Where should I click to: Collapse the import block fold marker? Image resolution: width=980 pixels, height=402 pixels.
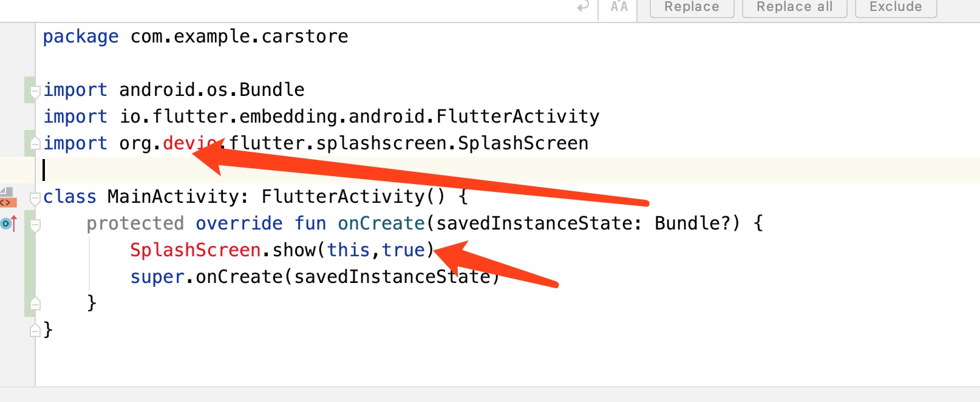(x=35, y=91)
